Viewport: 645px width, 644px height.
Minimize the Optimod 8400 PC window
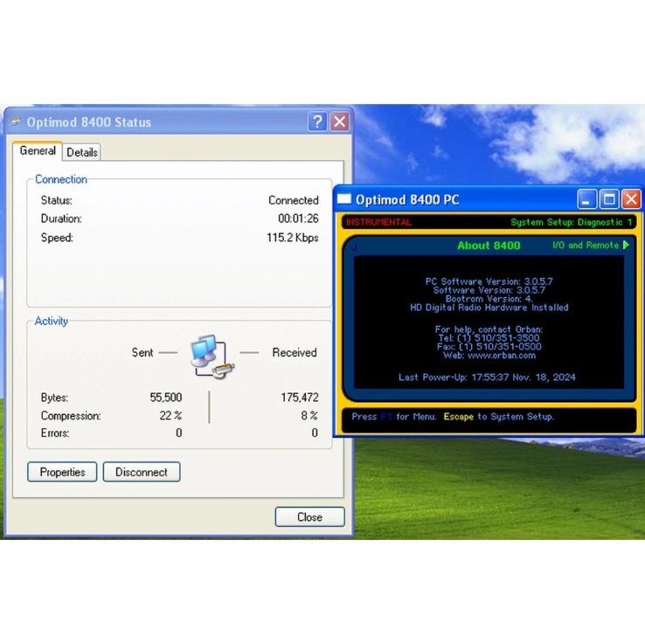pos(588,199)
